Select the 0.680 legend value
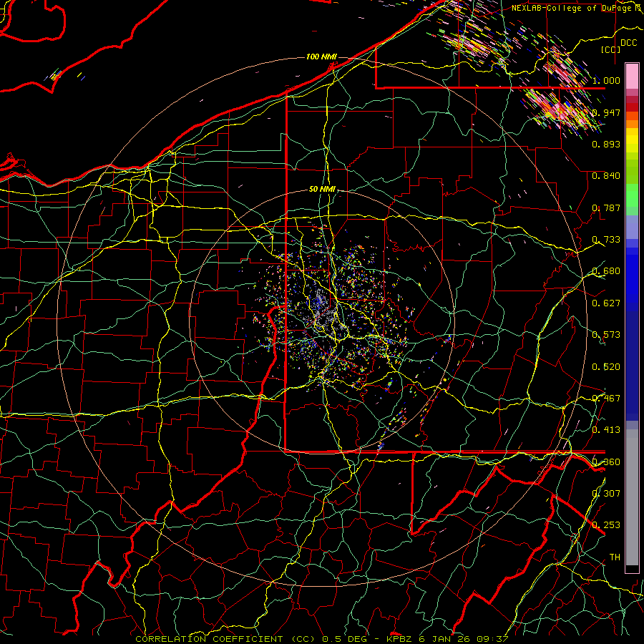Image resolution: width=644 pixels, height=644 pixels. click(x=606, y=271)
